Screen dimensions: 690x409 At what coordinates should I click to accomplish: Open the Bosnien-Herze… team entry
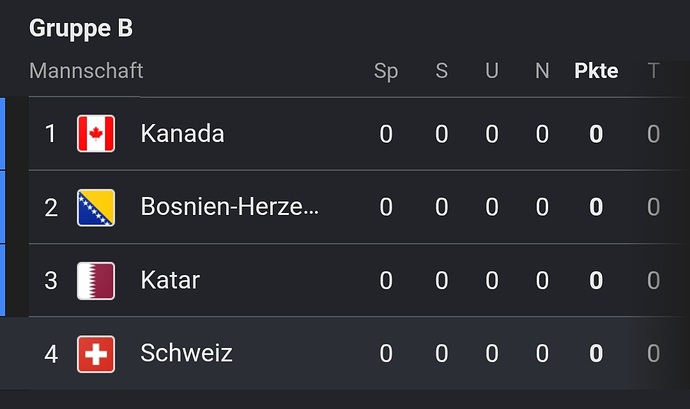(x=229, y=206)
